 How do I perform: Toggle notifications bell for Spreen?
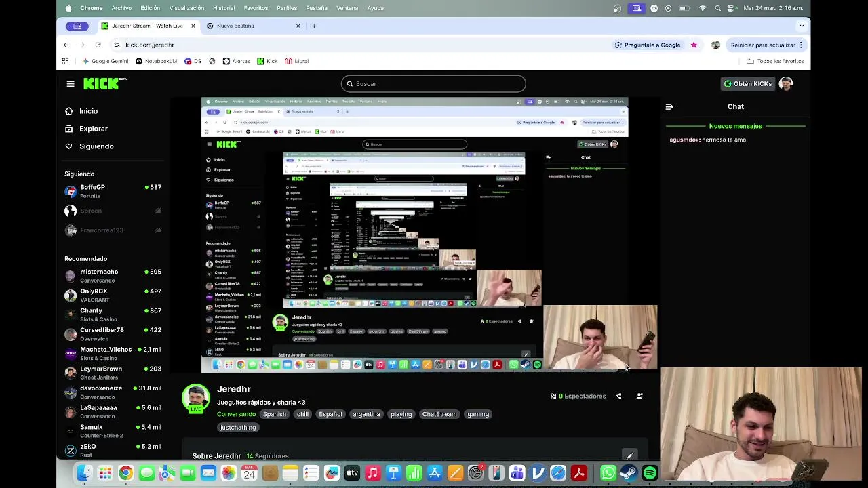click(158, 211)
